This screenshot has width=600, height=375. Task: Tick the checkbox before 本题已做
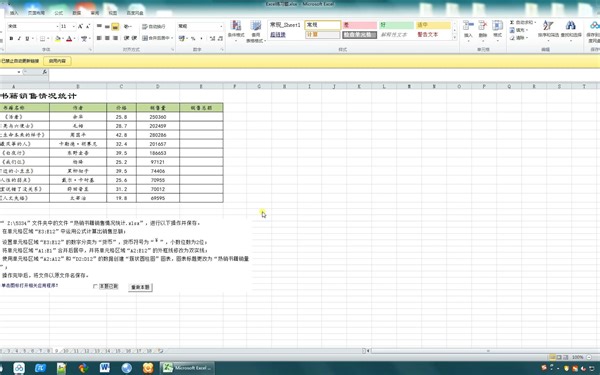95,286
